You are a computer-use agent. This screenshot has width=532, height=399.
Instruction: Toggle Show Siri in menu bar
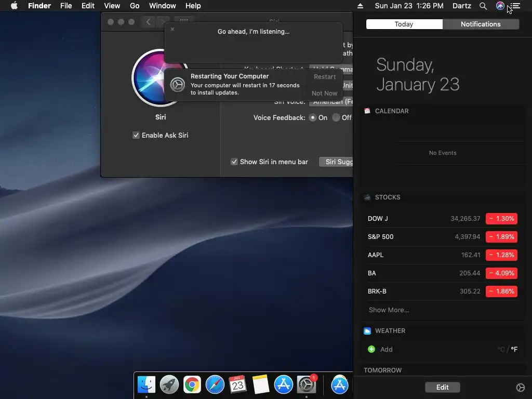pos(234,162)
